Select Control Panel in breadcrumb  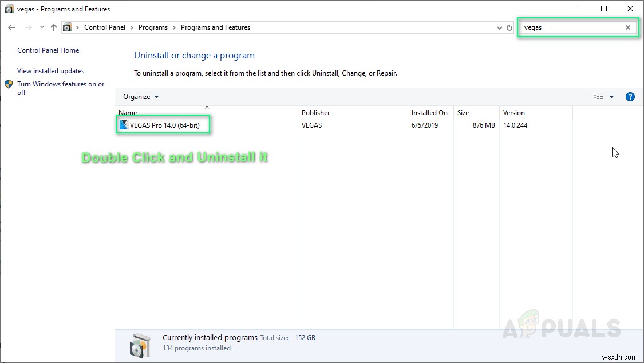coord(105,27)
